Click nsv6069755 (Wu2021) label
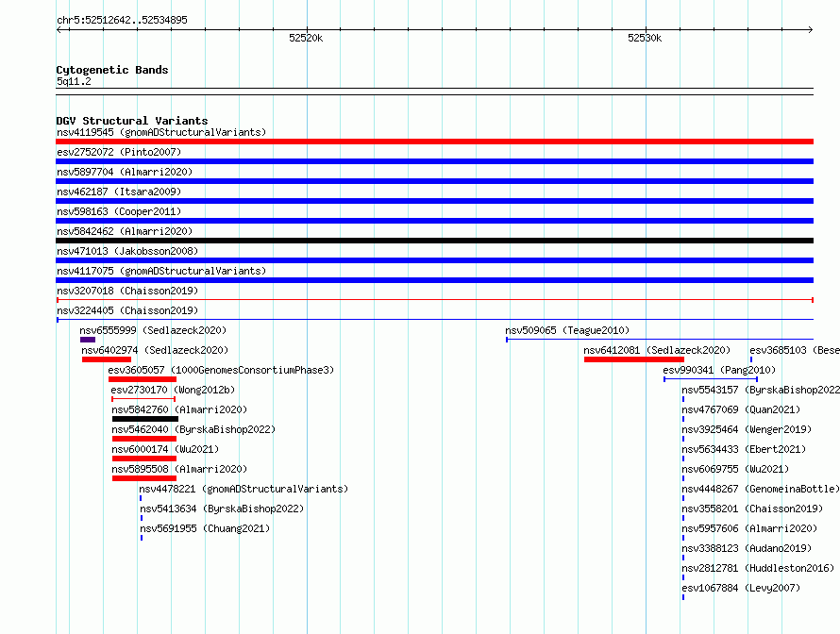The width and height of the screenshot is (840, 634). click(x=735, y=469)
